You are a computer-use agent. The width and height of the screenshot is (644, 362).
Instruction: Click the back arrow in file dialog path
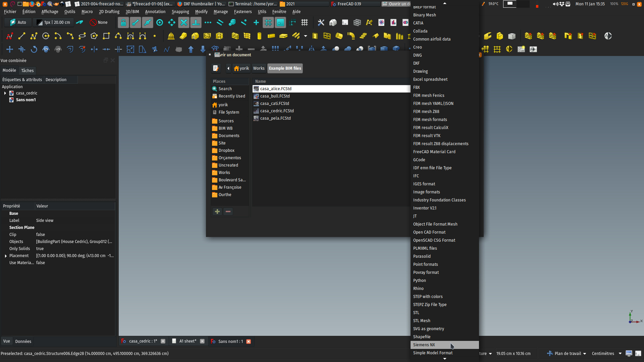(x=228, y=68)
